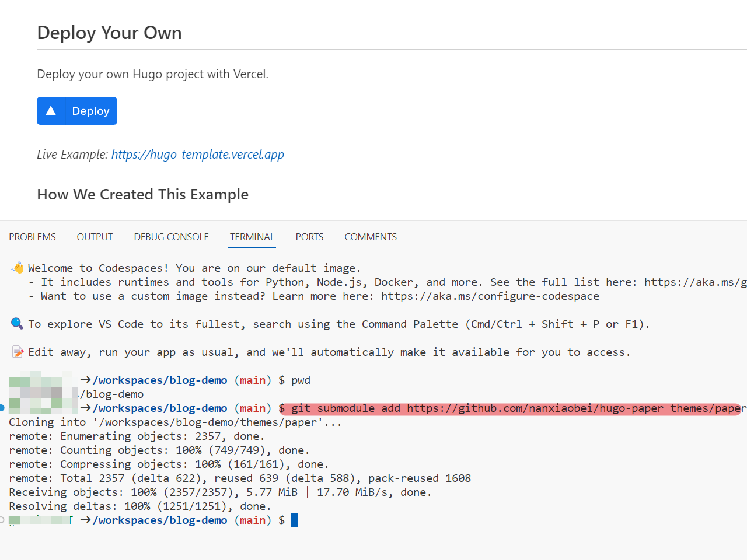This screenshot has height=560, width=747.
Task: Click 'remote: Total 2357' output line
Action: 240,478
